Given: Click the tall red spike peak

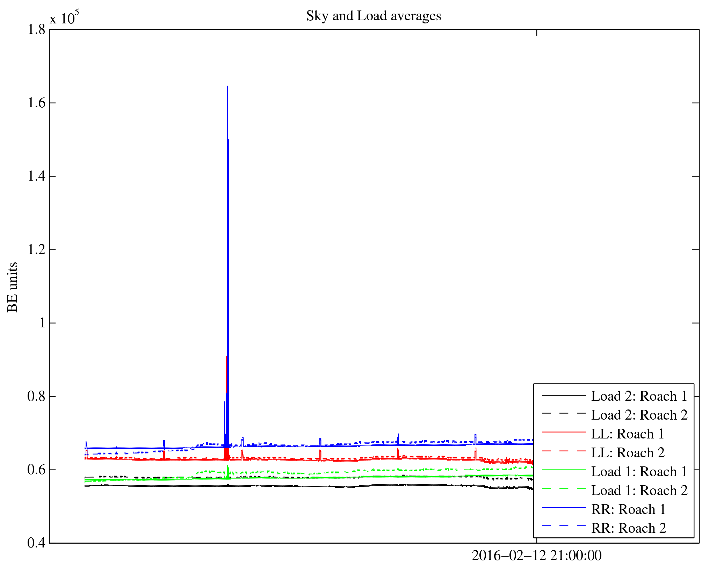Looking at the screenshot, I should coord(226,357).
